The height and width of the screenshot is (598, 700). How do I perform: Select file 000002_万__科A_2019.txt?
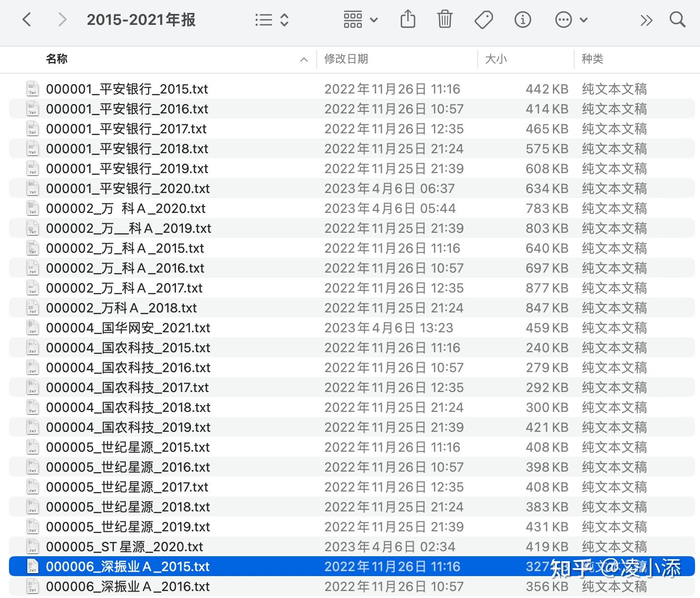point(352,228)
